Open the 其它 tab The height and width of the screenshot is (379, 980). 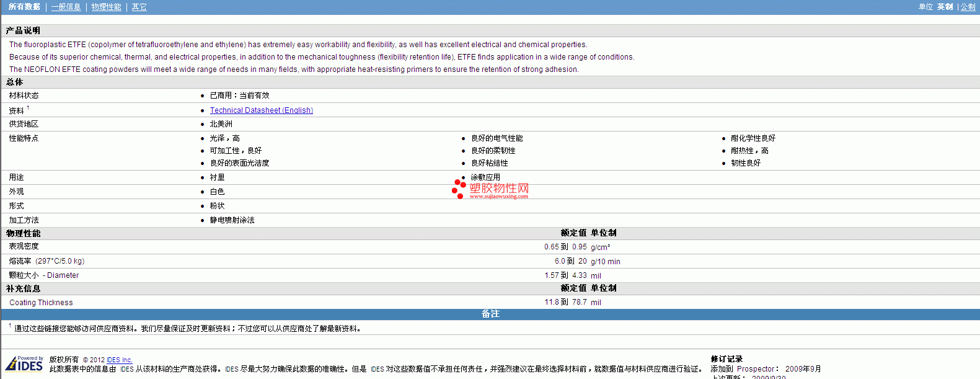tap(139, 7)
